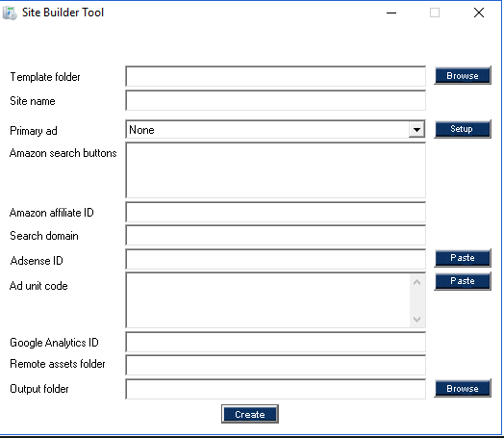Click inside Amazon search buttons text area
504x438 pixels.
click(x=275, y=170)
